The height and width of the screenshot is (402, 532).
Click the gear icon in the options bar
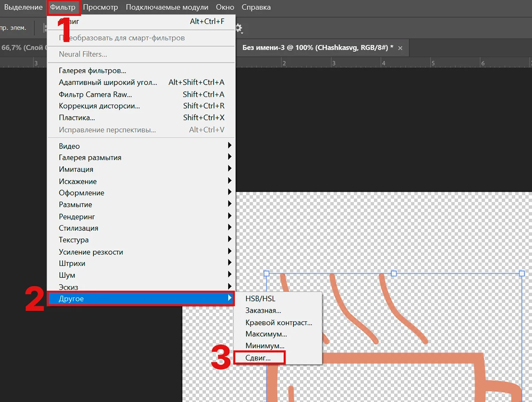point(239,28)
